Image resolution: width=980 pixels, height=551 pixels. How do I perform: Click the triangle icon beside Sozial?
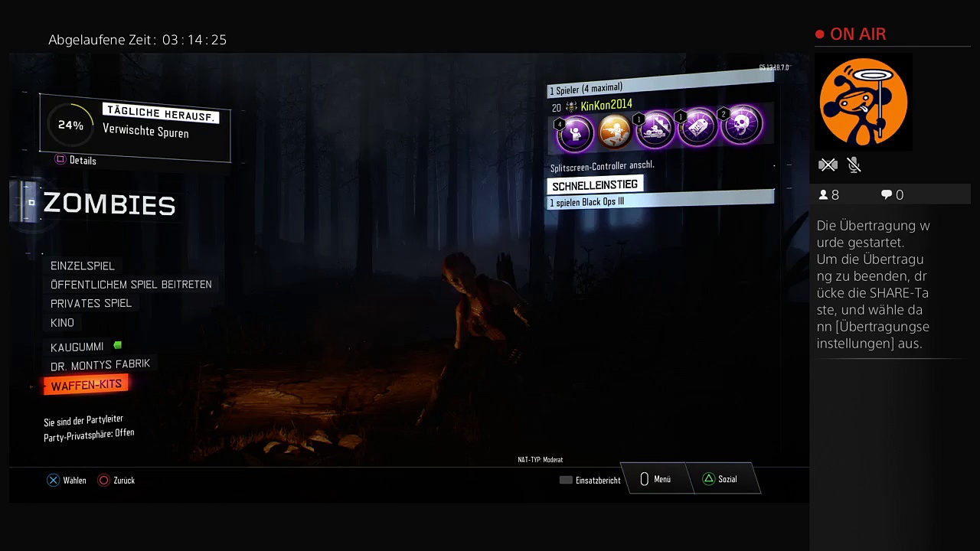click(x=708, y=479)
